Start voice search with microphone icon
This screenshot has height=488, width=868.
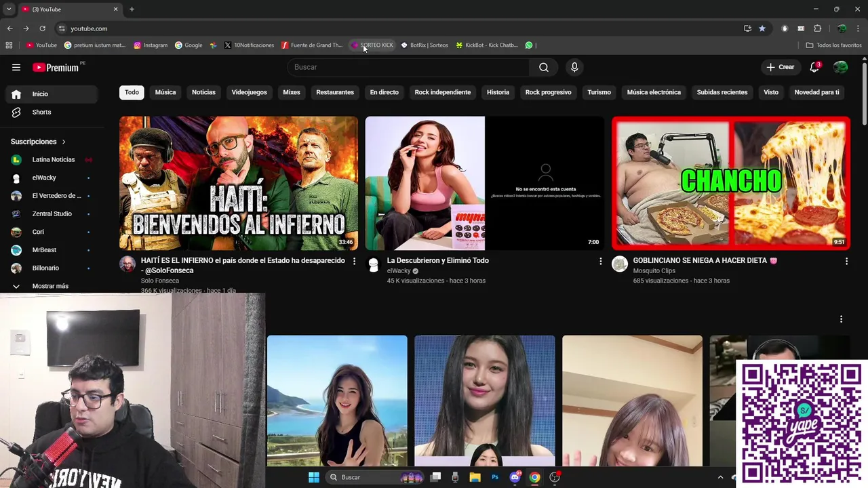tap(574, 67)
